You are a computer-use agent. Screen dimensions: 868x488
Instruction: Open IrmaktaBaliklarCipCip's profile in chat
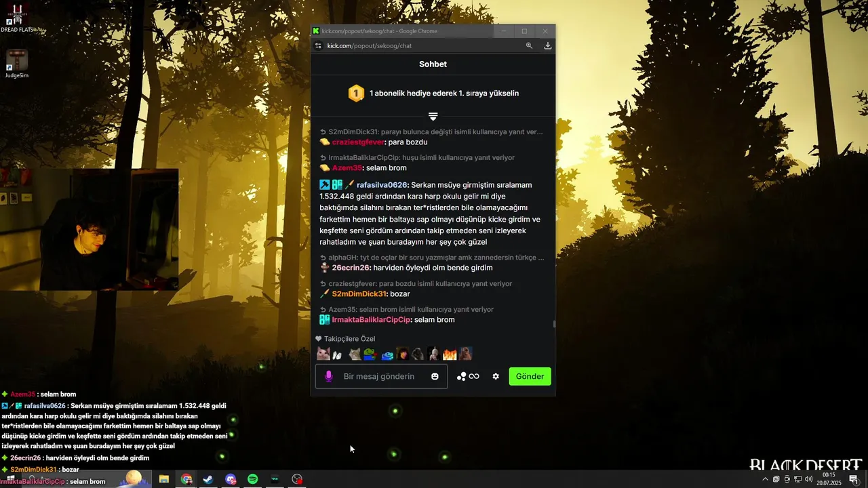(x=371, y=320)
